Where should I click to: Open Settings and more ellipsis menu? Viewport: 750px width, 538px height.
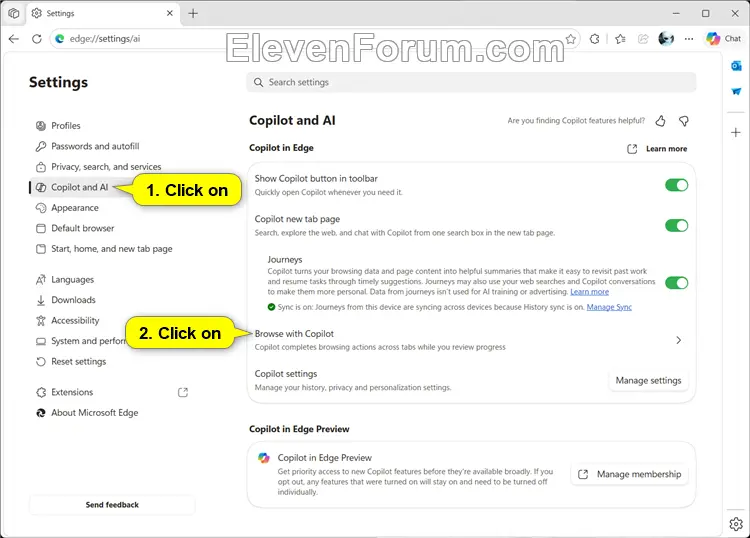click(689, 39)
